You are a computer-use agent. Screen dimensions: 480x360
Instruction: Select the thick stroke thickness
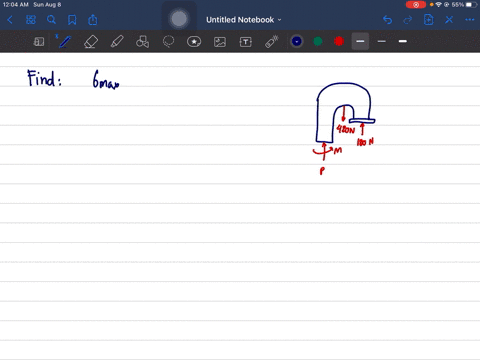click(x=403, y=41)
